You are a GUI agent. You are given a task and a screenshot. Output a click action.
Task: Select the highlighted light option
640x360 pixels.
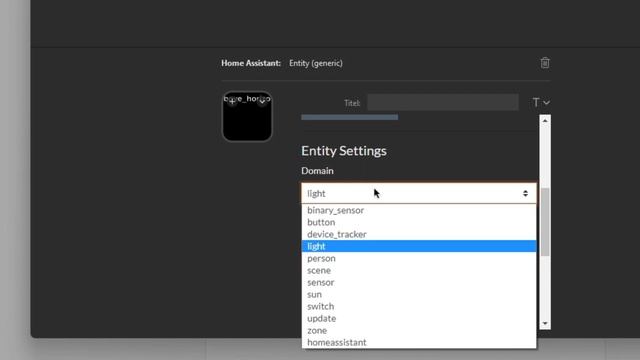419,246
